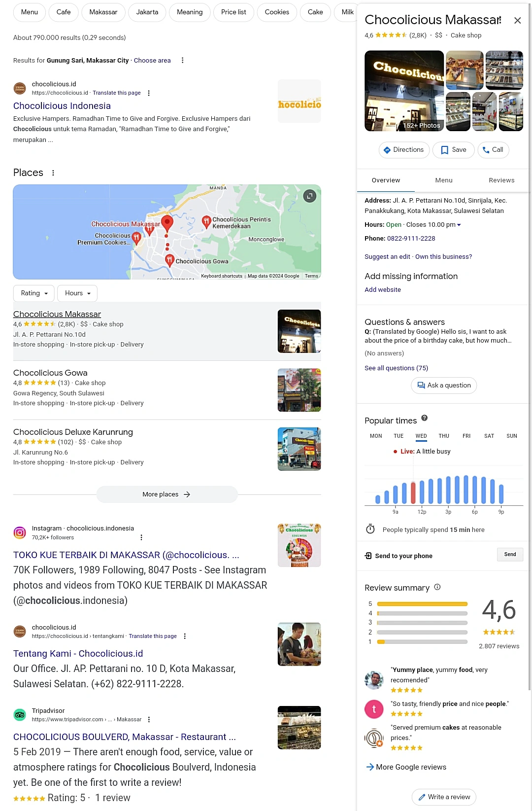Open location results options three-dot menu
This screenshot has width=532, height=811.
[x=183, y=60]
